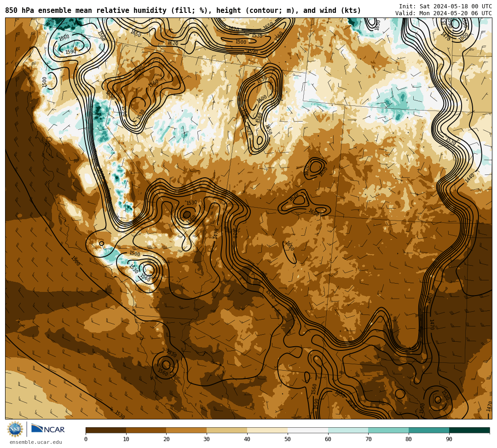This screenshot has height=448, width=497.
Task: Click the plot title '850 hPa ensemble mean relative humidity'
Action: [x=87, y=11]
